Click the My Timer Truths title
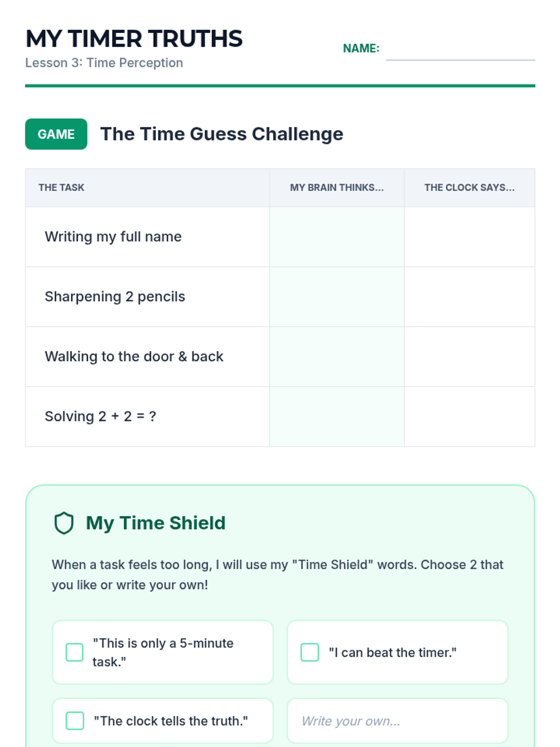 coord(134,39)
